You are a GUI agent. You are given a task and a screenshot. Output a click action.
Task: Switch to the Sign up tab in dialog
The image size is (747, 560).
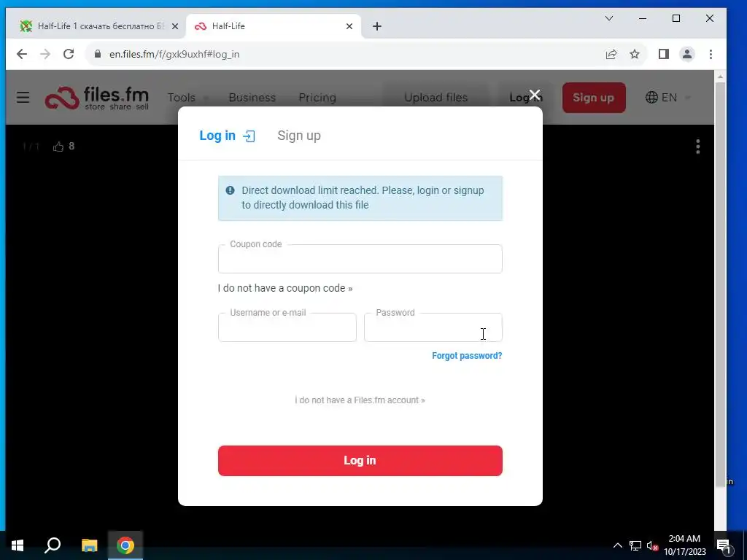pyautogui.click(x=299, y=136)
